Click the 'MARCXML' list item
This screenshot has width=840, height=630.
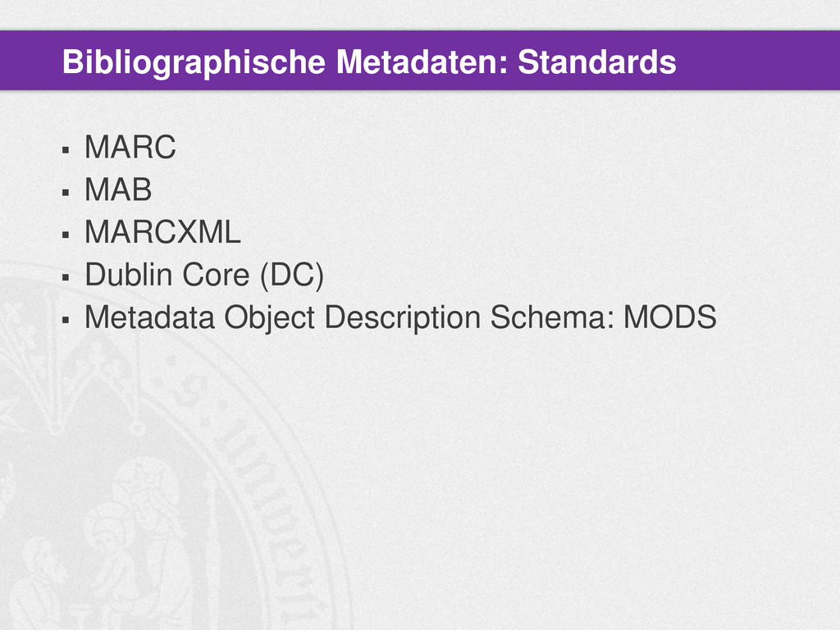pos(163,232)
